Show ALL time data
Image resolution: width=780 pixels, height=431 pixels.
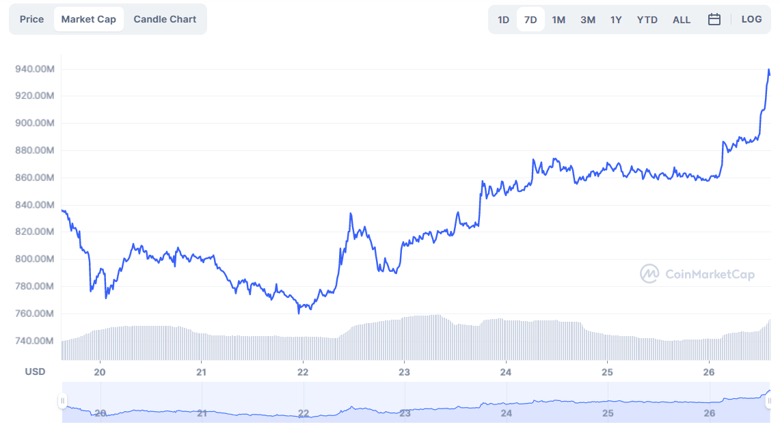(681, 19)
